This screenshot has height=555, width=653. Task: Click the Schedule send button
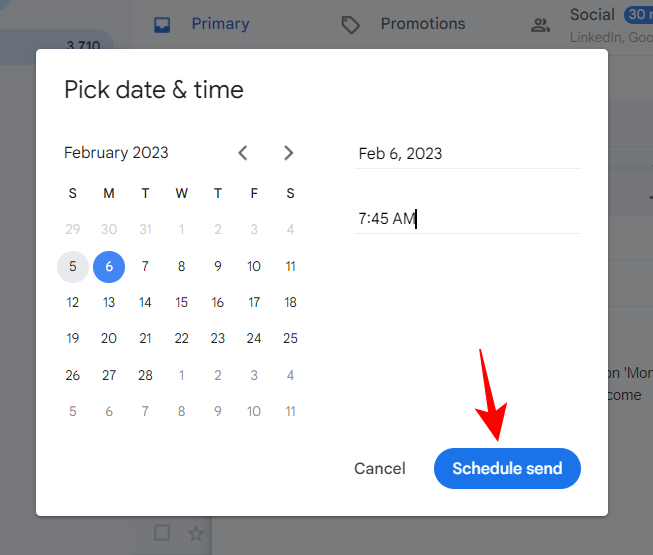507,468
